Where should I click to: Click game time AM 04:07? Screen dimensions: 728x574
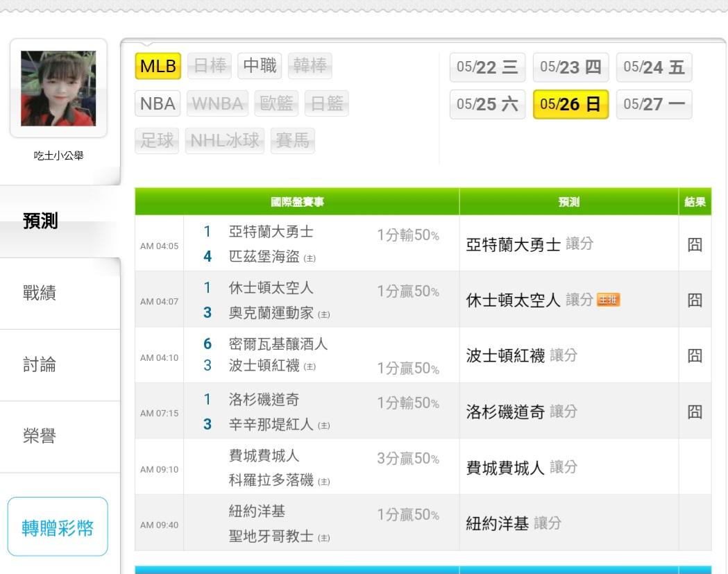tap(159, 302)
